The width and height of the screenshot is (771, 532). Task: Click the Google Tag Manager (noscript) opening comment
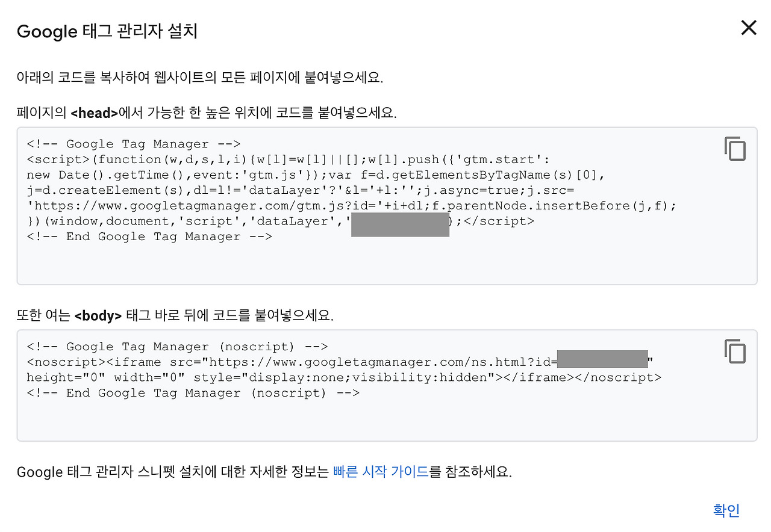177,347
